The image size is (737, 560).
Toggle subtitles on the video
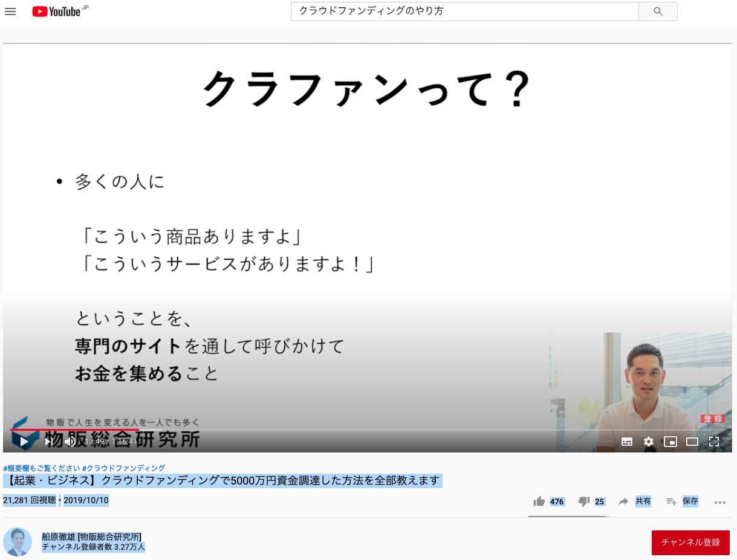tap(627, 442)
